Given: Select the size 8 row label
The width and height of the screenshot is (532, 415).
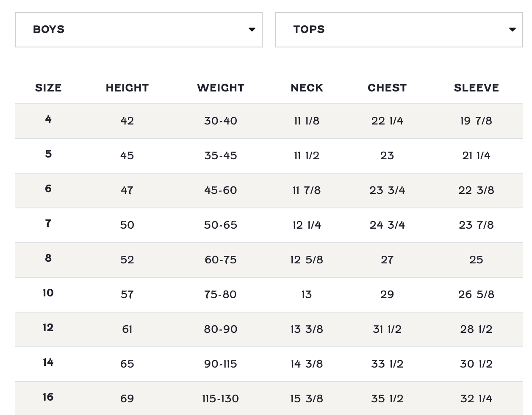Looking at the screenshot, I should tap(48, 258).
